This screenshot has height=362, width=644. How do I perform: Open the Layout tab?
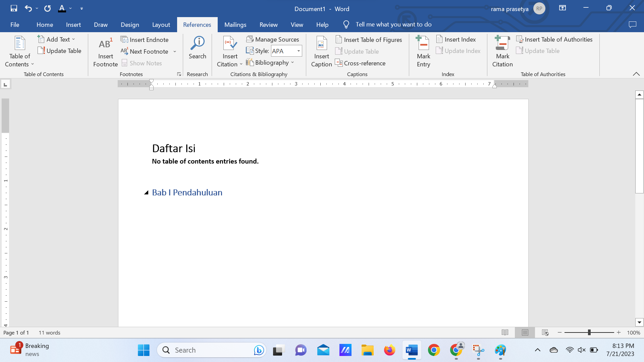161,24
